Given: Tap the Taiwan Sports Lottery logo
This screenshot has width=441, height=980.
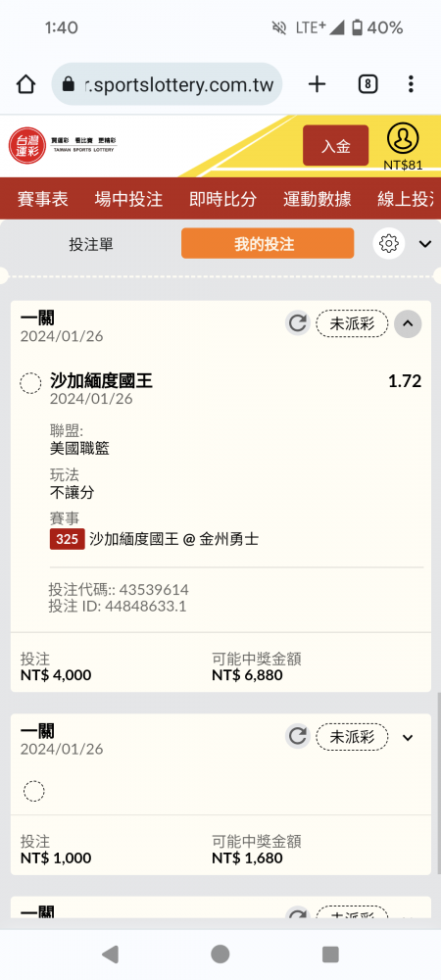Looking at the screenshot, I should pyautogui.click(x=63, y=146).
